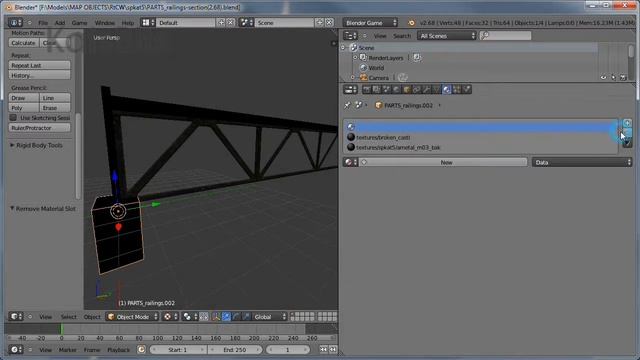640x360 pixels.
Task: Open the Render properties tab
Action: tap(367, 89)
